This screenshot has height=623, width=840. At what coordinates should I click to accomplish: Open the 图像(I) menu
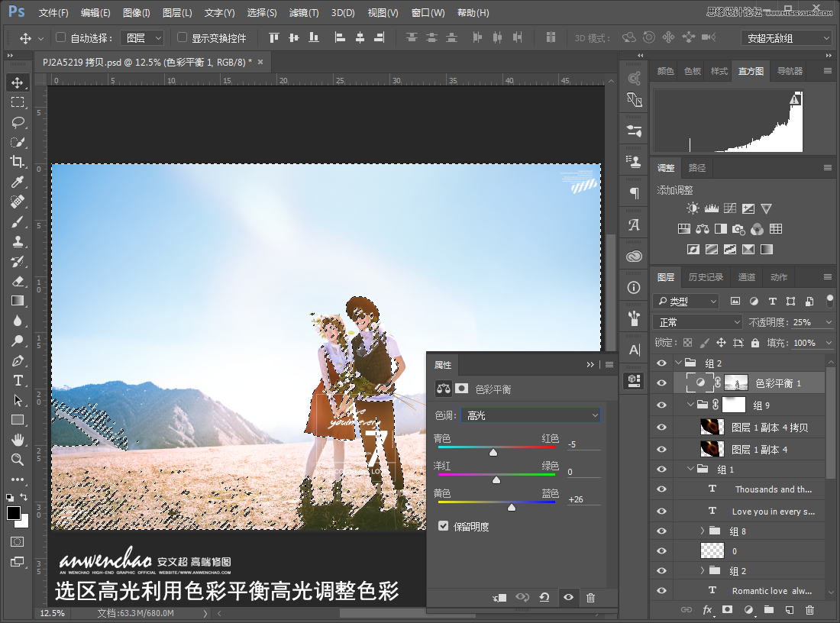click(136, 13)
